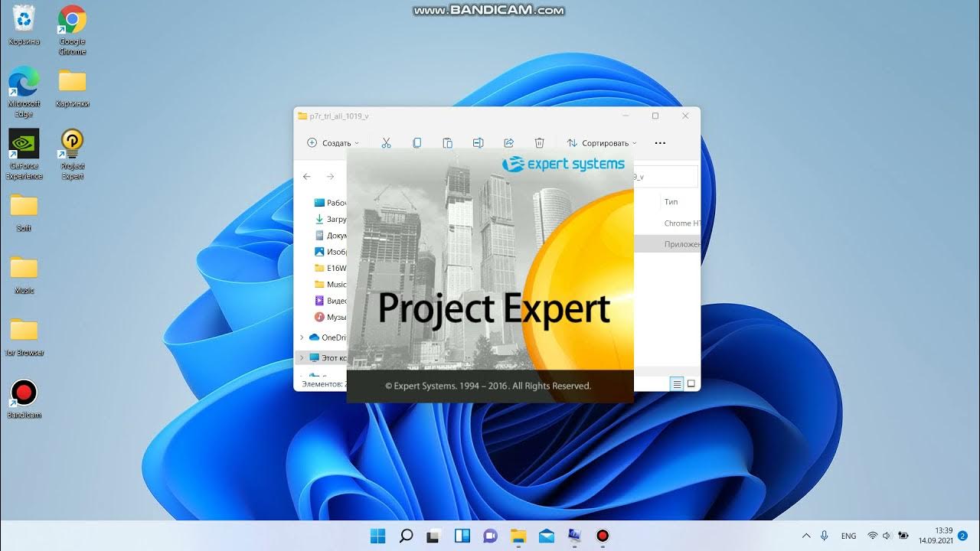The image size is (980, 551).
Task: Expand the Этот компьютер tree node chevron
Action: point(302,357)
